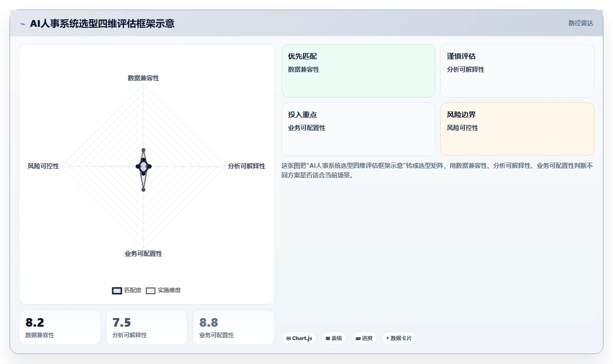
Task: Click 分析可解释性 text in the 谨慎评估 card
Action: pos(465,69)
